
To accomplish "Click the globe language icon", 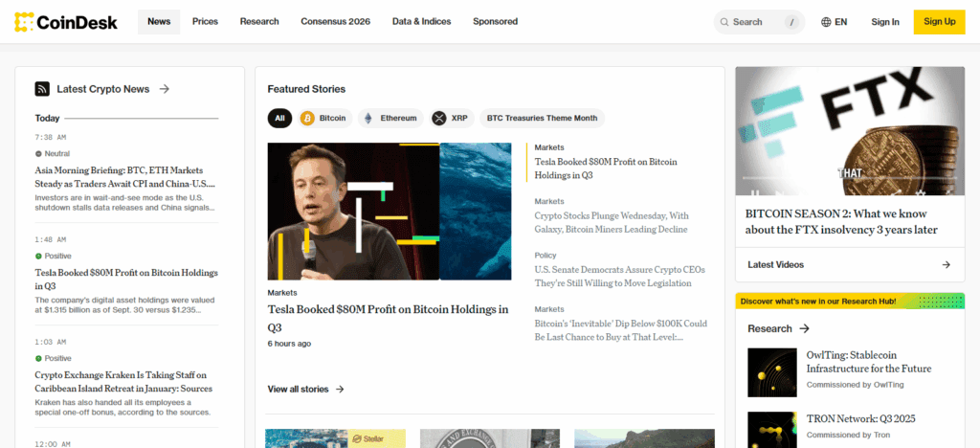I will [x=826, y=22].
